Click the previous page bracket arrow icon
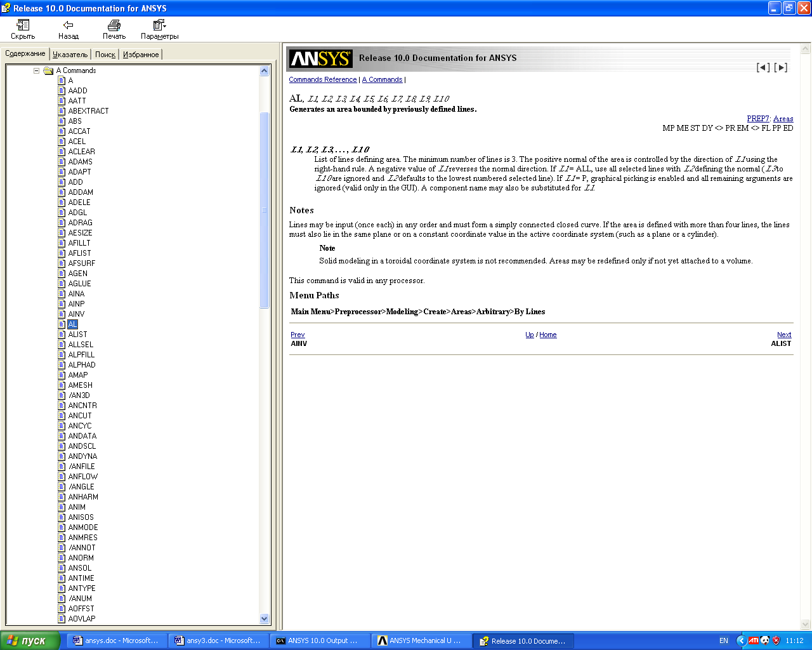The height and width of the screenshot is (650, 812). [763, 67]
